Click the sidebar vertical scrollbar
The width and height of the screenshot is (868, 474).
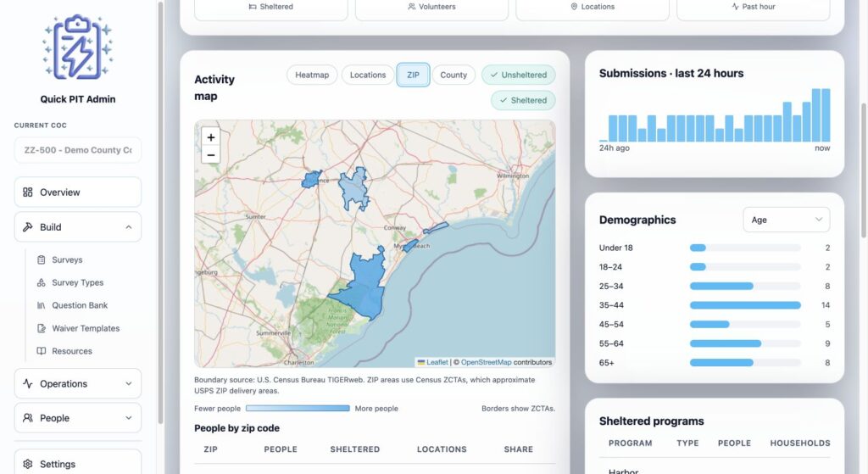point(160,213)
